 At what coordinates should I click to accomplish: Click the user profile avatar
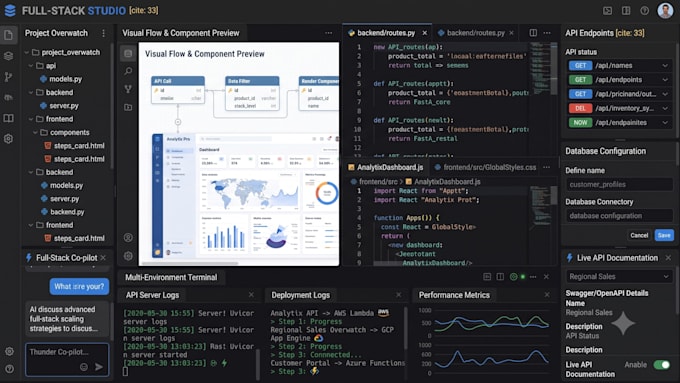click(665, 10)
